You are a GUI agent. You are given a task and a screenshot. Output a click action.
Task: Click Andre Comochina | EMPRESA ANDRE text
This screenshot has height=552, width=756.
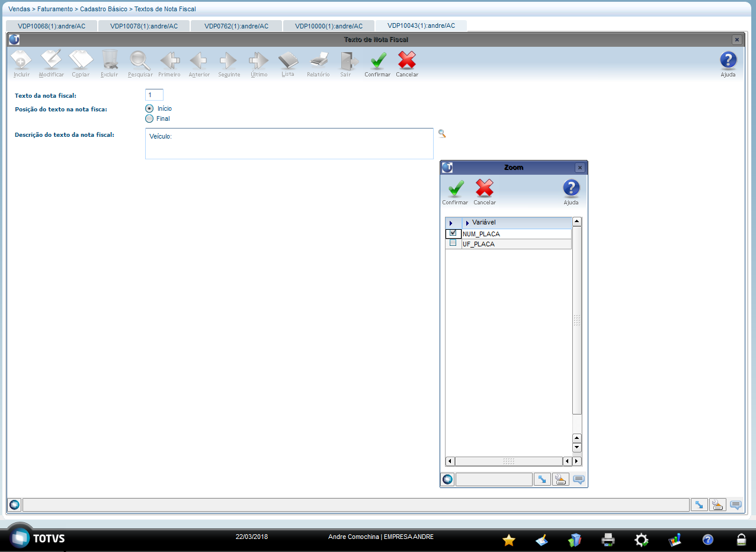(x=381, y=537)
